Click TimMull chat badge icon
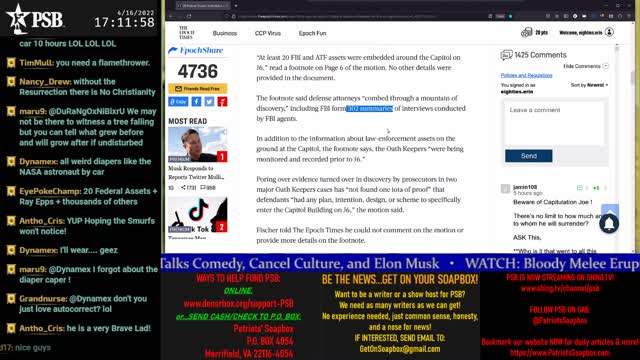The image size is (640, 360). click(x=11, y=62)
